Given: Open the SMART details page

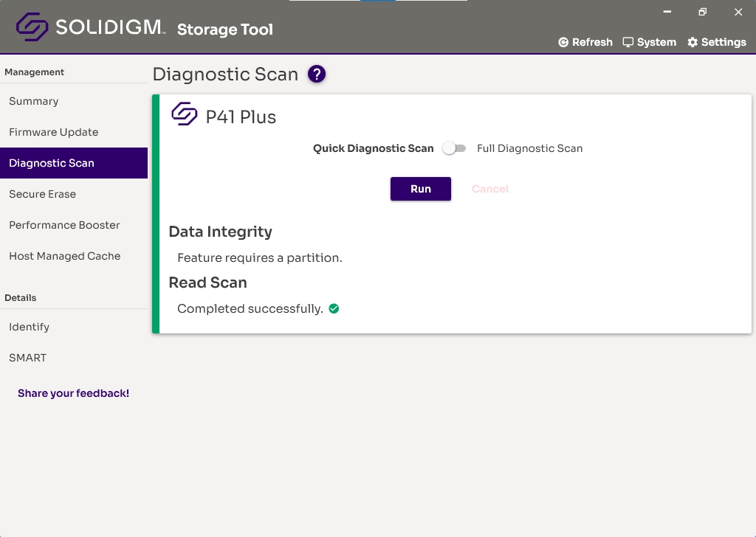Looking at the screenshot, I should pyautogui.click(x=74, y=358).
